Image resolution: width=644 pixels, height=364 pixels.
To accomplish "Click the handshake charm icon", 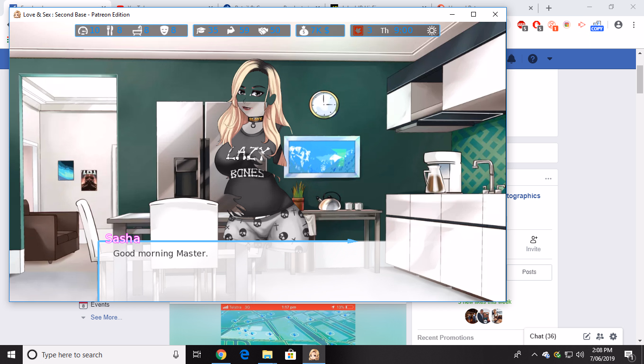I will pos(263,31).
